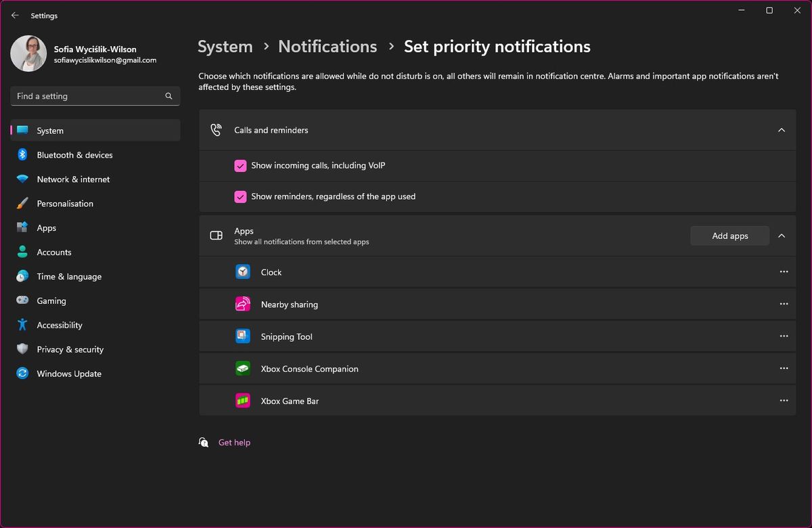Navigate to System via the breadcrumb
Viewport: 812px width, 528px height.
coord(225,47)
